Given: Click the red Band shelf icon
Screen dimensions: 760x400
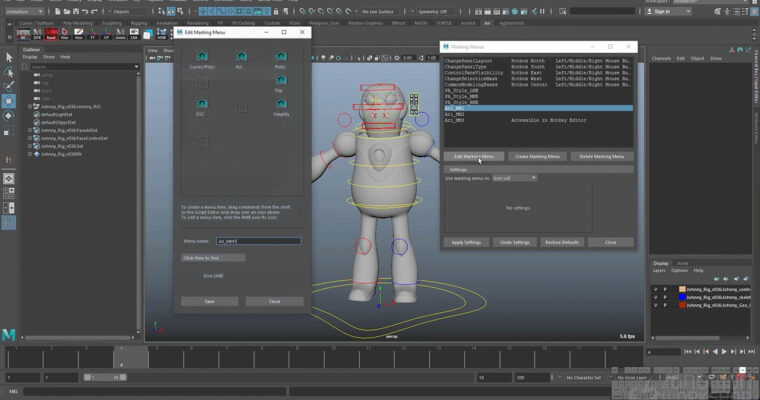Looking at the screenshot, I should (x=51, y=34).
